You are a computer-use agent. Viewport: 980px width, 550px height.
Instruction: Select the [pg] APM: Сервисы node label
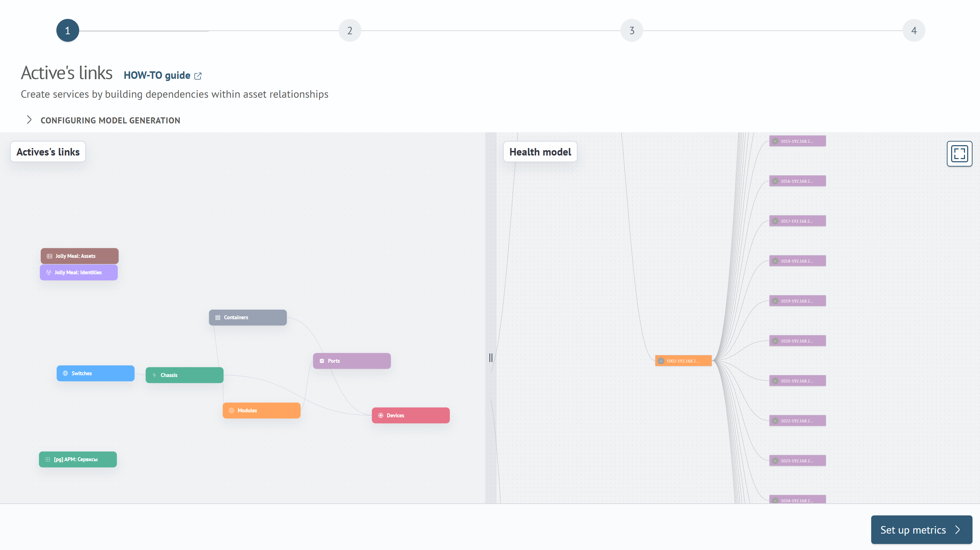[76, 459]
